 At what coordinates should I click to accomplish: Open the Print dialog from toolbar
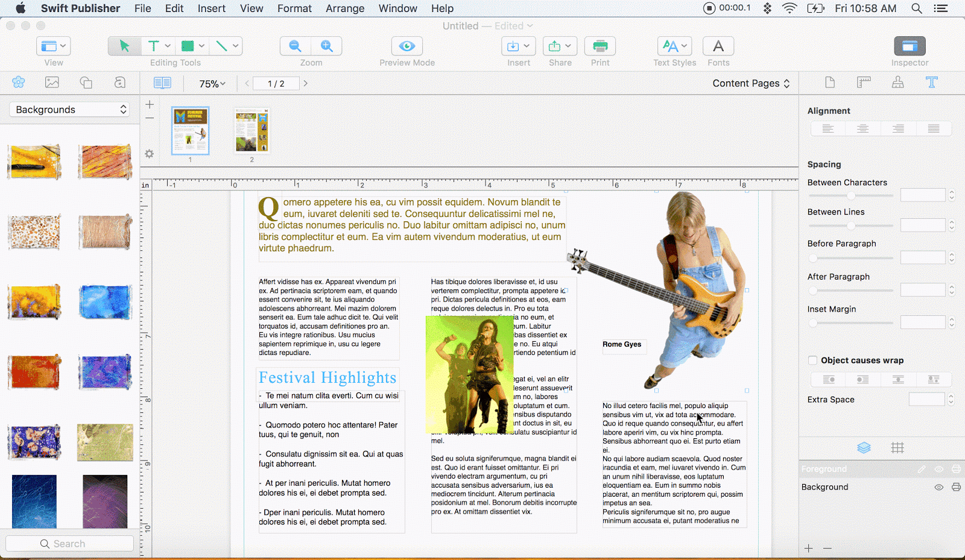point(600,46)
